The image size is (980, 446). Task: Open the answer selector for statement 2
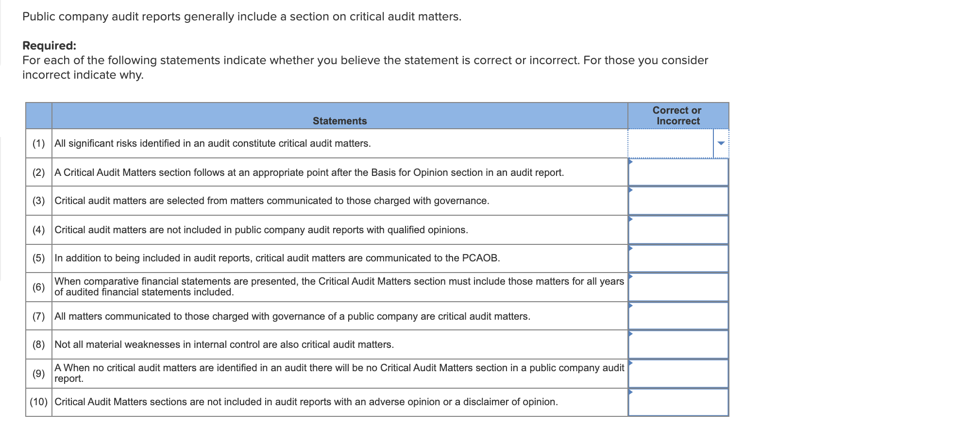click(678, 172)
